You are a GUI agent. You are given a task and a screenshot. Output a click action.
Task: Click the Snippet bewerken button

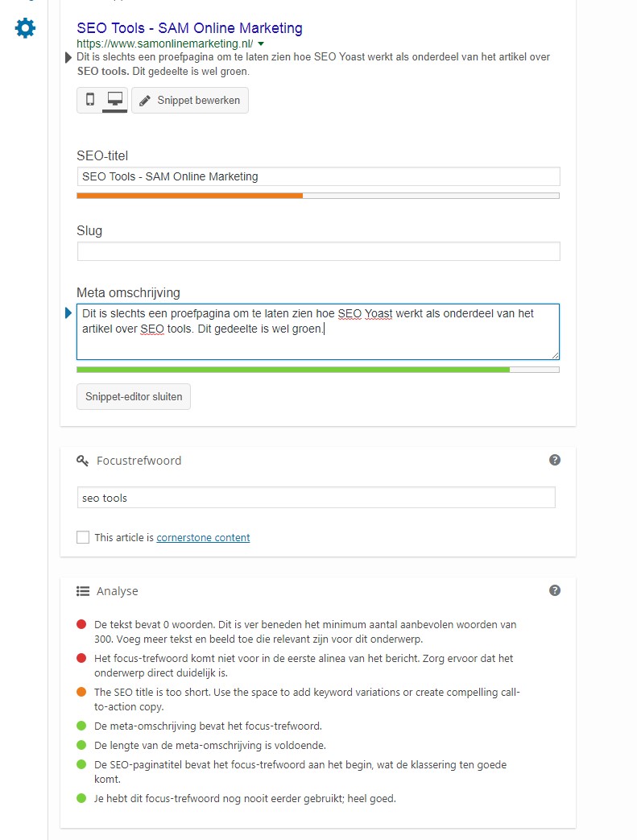point(190,101)
